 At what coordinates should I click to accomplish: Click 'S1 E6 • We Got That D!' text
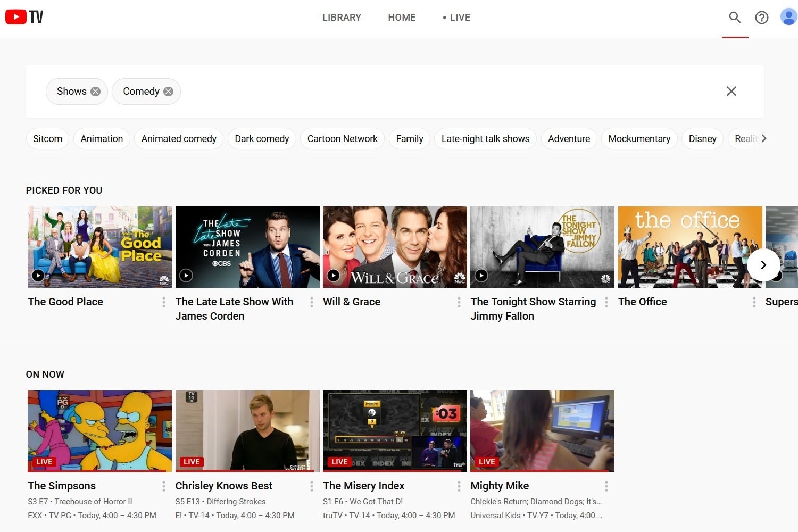click(363, 502)
